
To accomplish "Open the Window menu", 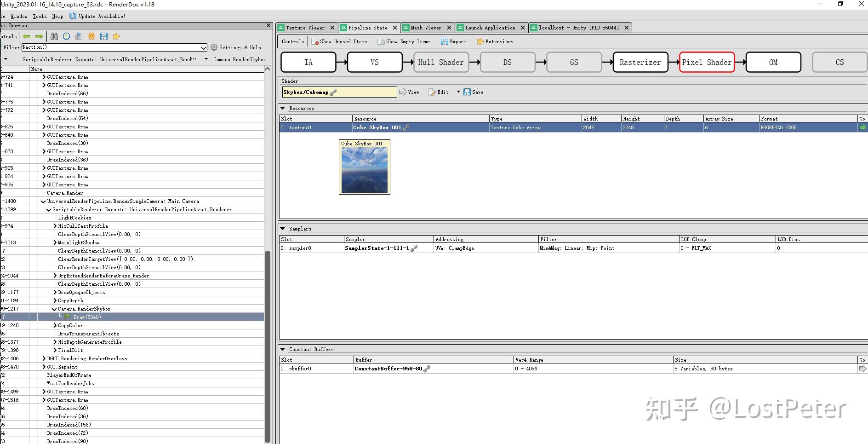I will point(19,16).
